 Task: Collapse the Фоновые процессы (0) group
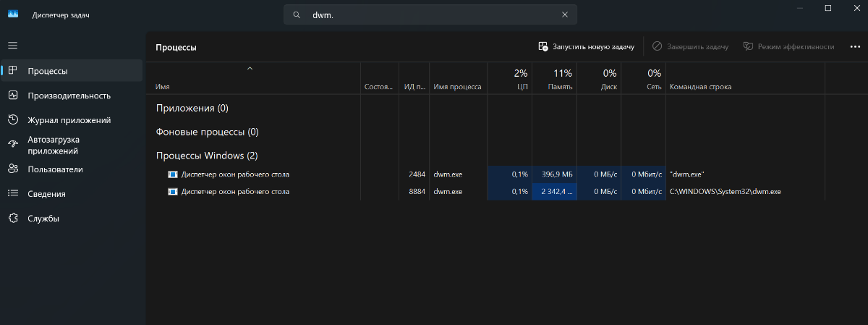coord(208,132)
